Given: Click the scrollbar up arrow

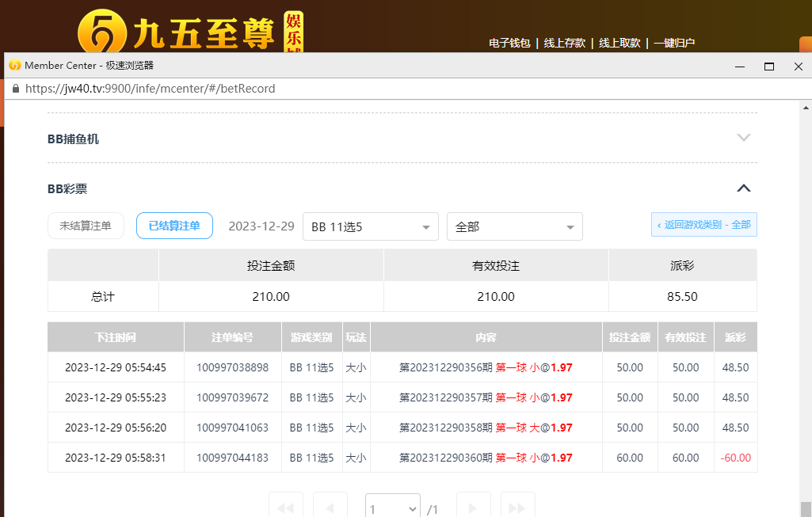Looking at the screenshot, I should (x=806, y=108).
